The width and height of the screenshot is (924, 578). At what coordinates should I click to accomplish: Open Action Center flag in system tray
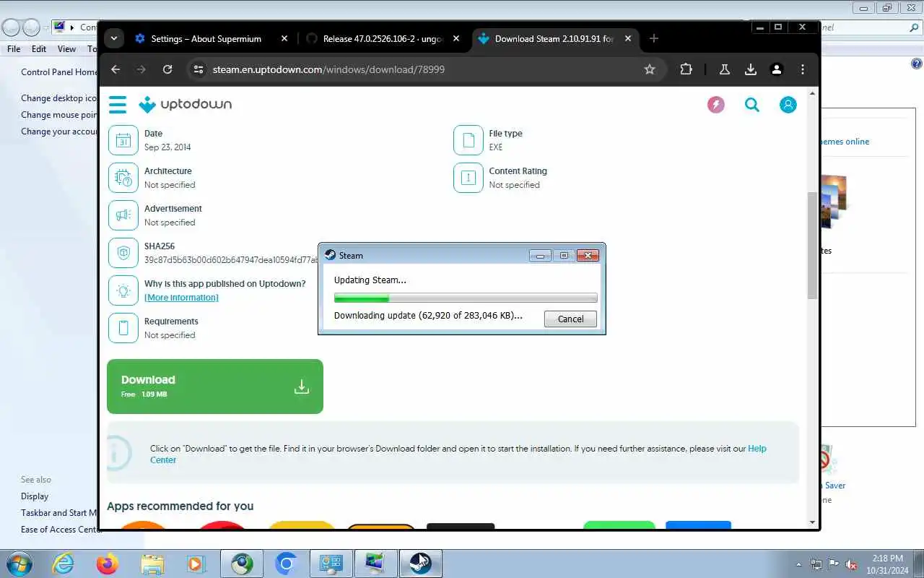click(x=834, y=564)
